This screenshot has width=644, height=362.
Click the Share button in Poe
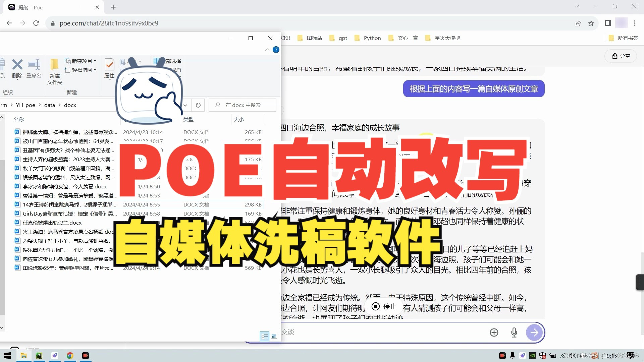[621, 56]
